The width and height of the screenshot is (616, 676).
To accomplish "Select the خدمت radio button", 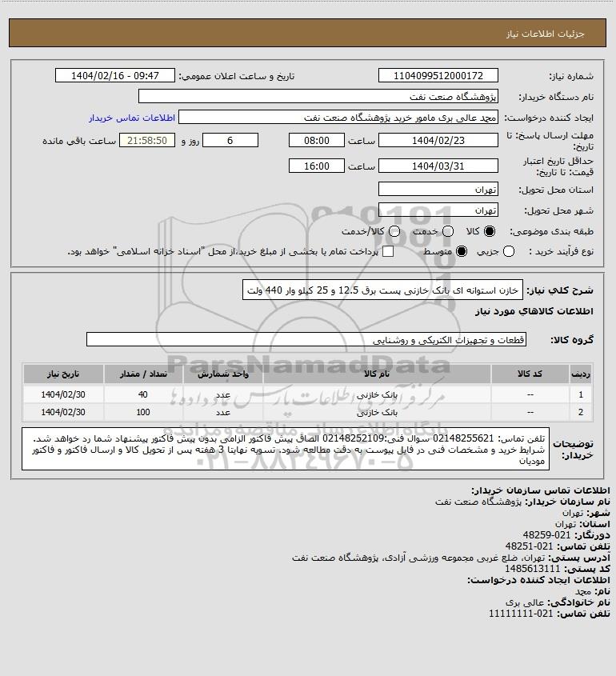I will [x=448, y=231].
